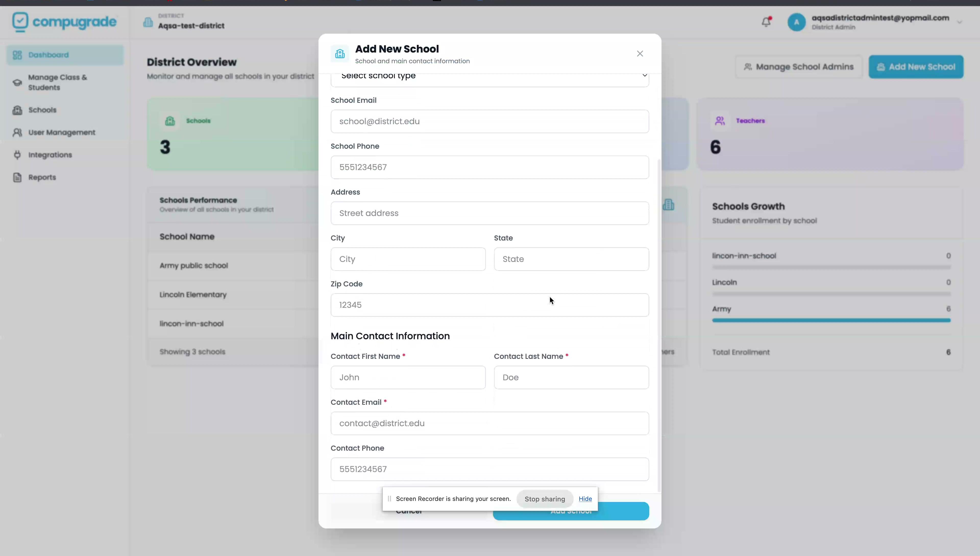The width and height of the screenshot is (980, 556).
Task: Click the Integrations plug icon
Action: tap(17, 155)
